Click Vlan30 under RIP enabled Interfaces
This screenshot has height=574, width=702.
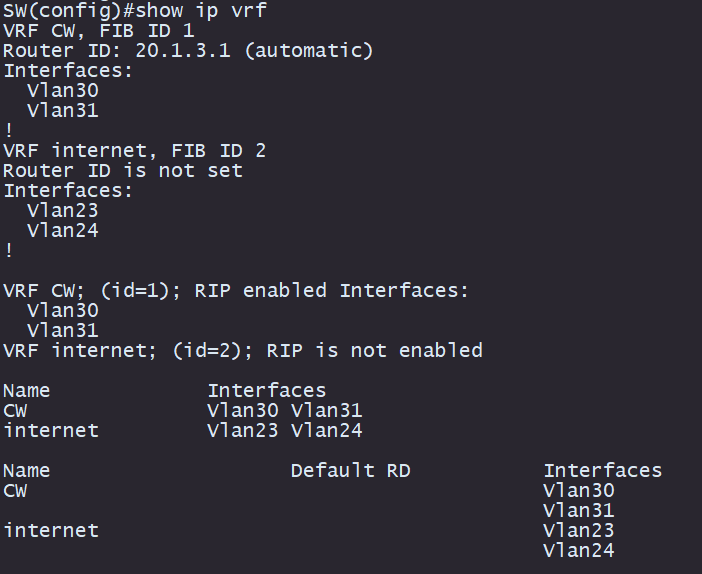tap(63, 310)
